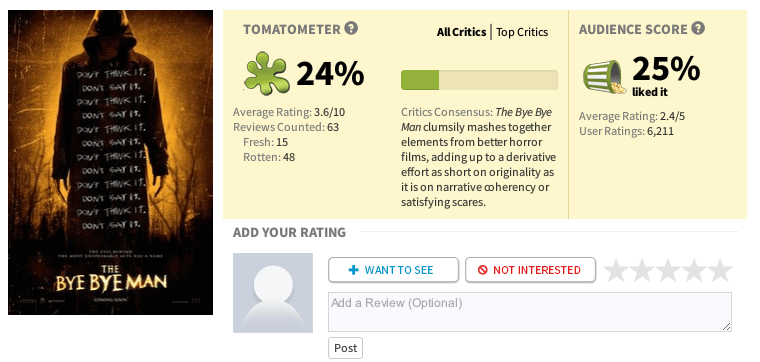Click the green rotten splat icon
Screen dimensions: 760x362
click(x=265, y=73)
